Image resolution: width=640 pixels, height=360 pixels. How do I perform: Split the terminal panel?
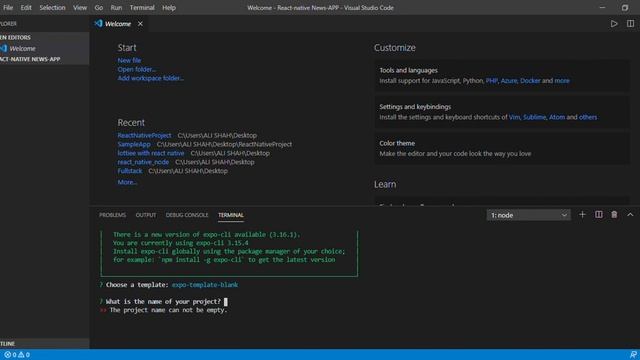598,215
